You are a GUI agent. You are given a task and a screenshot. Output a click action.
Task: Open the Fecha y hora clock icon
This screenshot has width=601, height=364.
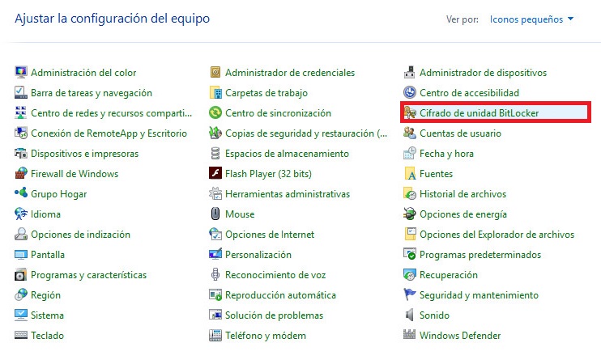410,153
